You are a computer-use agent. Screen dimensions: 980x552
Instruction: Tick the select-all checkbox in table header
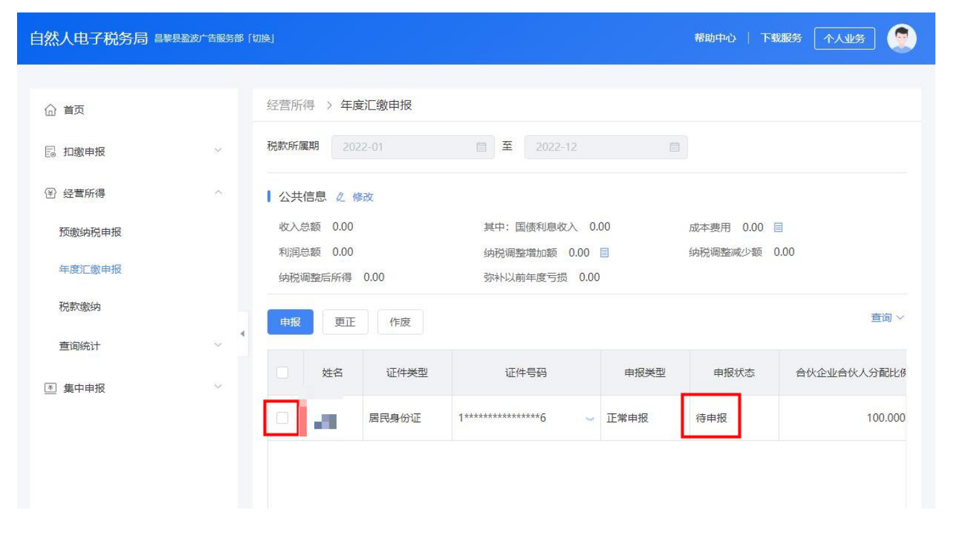coord(283,372)
